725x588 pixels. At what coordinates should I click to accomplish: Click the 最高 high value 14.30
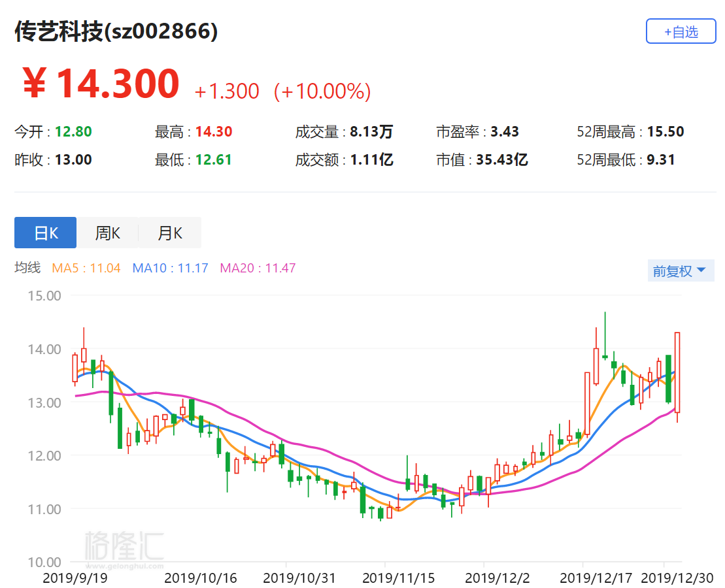[214, 132]
